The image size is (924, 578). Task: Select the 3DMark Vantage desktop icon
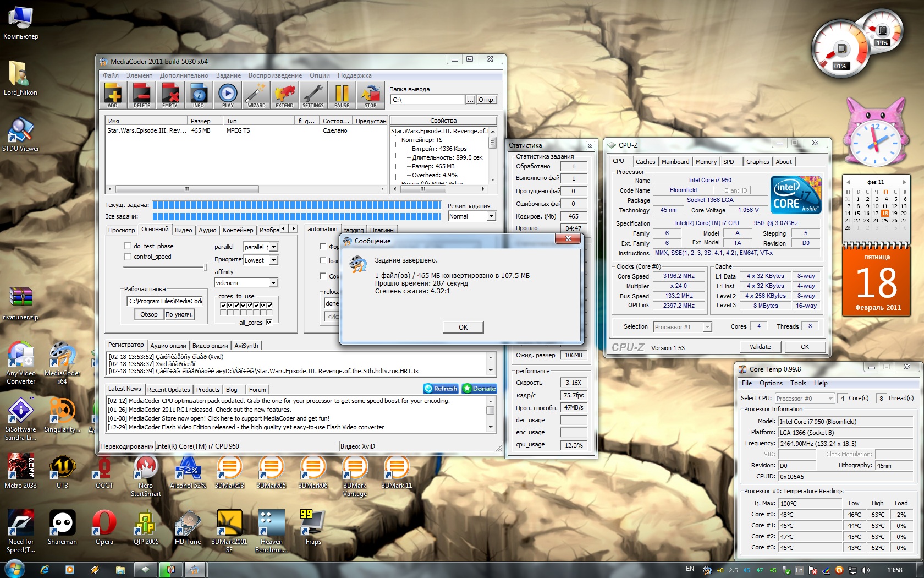[355, 476]
